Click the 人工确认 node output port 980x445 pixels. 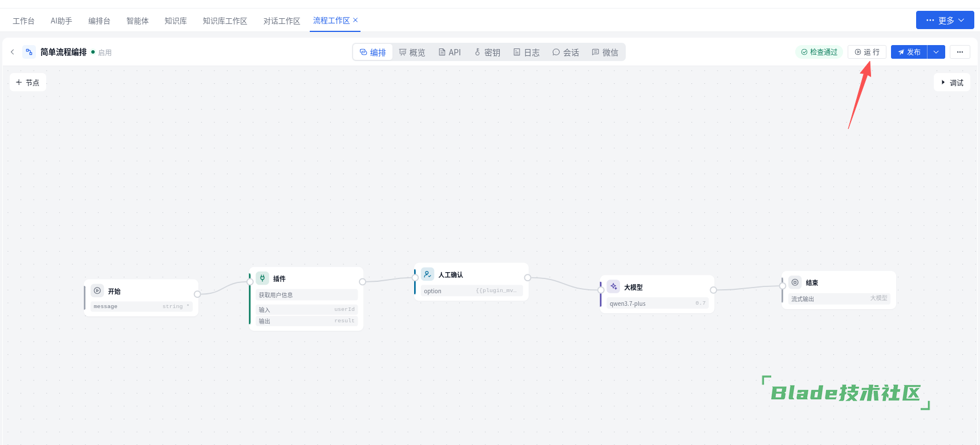(x=528, y=278)
